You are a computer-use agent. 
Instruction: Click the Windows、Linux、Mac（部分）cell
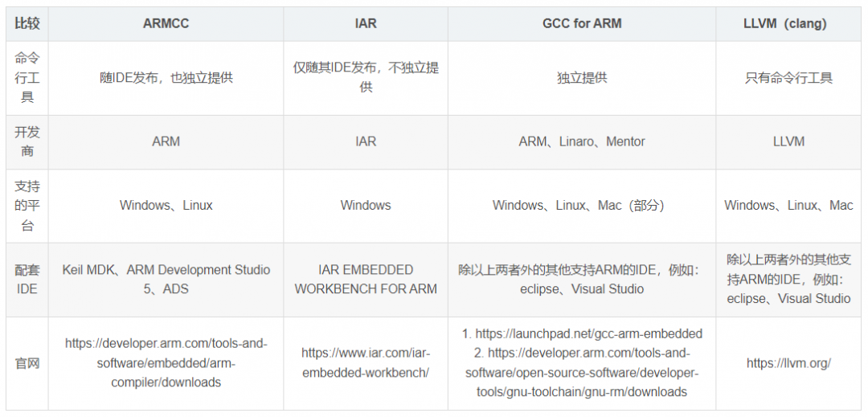pyautogui.click(x=582, y=205)
